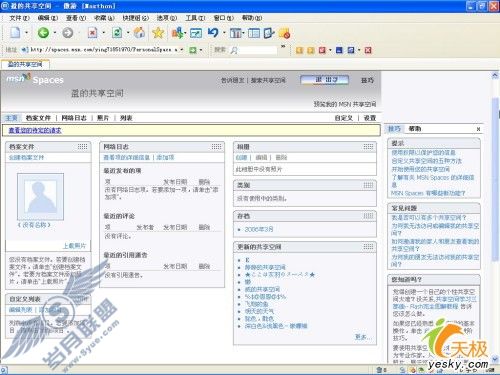Image resolution: width=500 pixels, height=375 pixels.
Task: Click the underlined pending requests link in yellow bar
Action: pyautogui.click(x=35, y=130)
